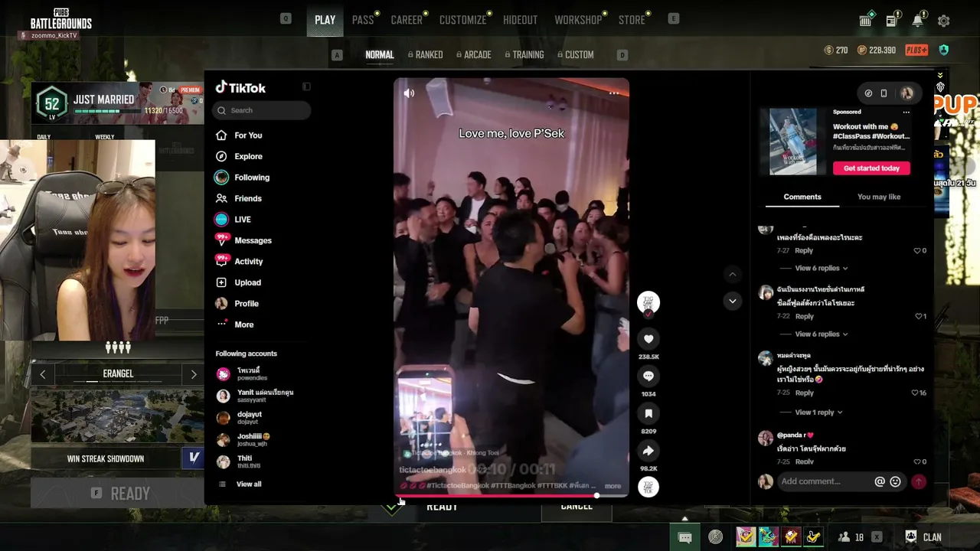Follow the video creator avatar
Screen dimensions: 980x551
[x=648, y=302]
